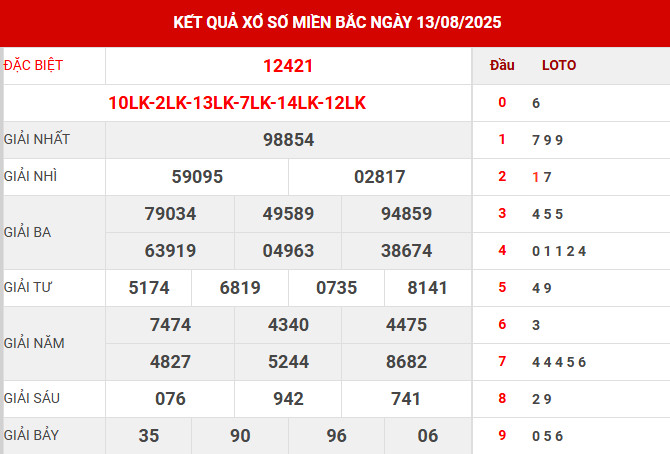This screenshot has height=454, width=670.
Task: Click the fifth prize number 4340
Action: click(x=288, y=325)
